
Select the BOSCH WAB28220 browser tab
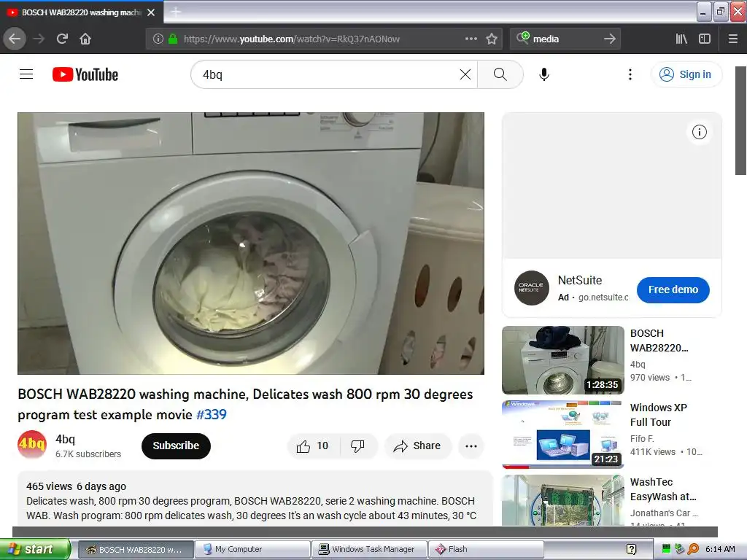point(82,12)
